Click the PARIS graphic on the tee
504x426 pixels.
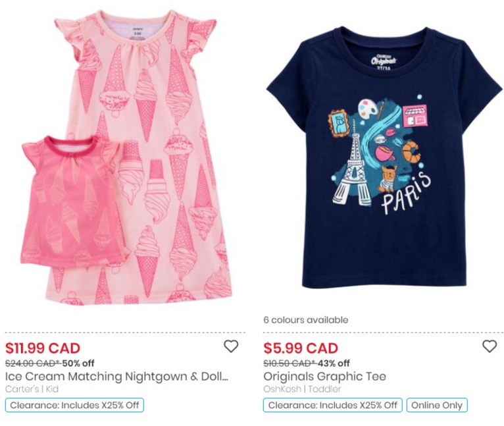(406, 194)
